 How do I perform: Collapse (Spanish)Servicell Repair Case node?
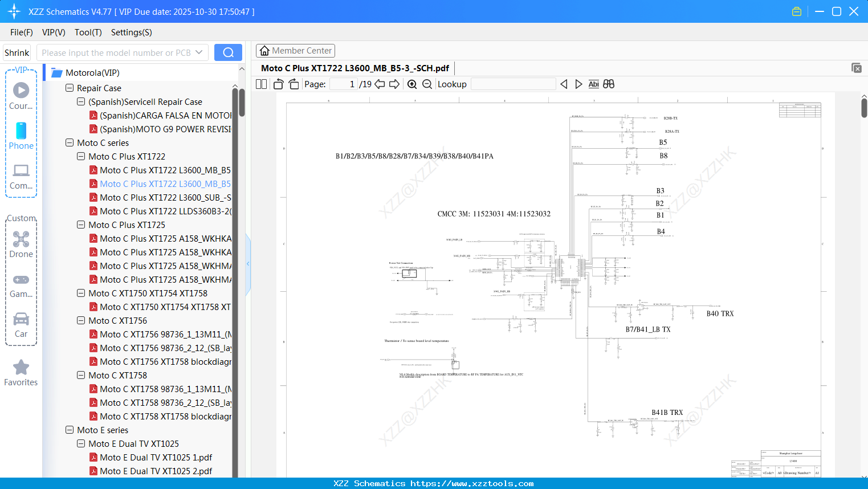(81, 102)
